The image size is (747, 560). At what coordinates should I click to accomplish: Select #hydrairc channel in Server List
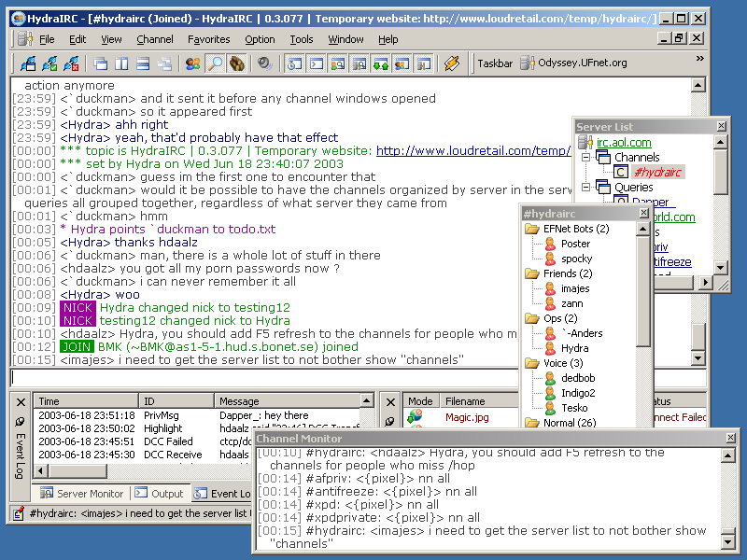[x=658, y=172]
